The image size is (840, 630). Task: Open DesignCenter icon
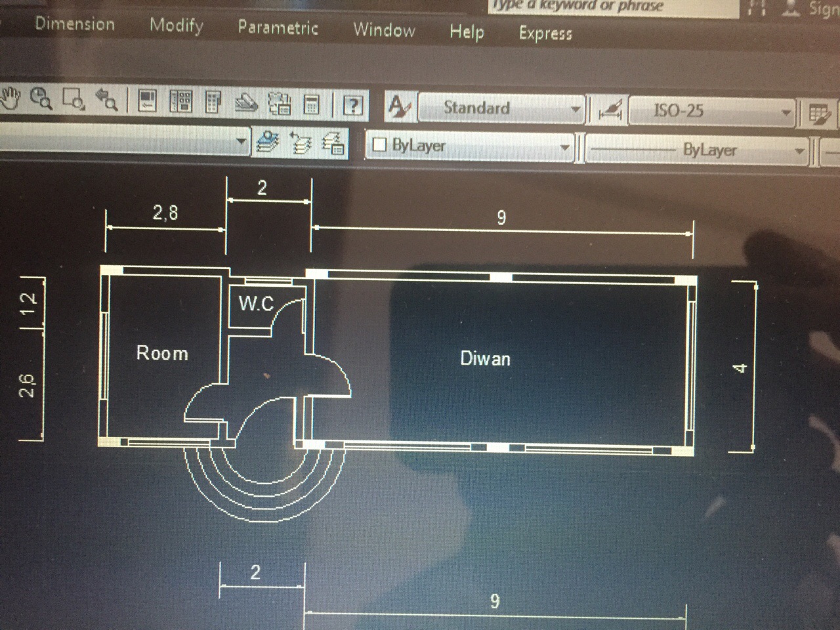coord(180,102)
